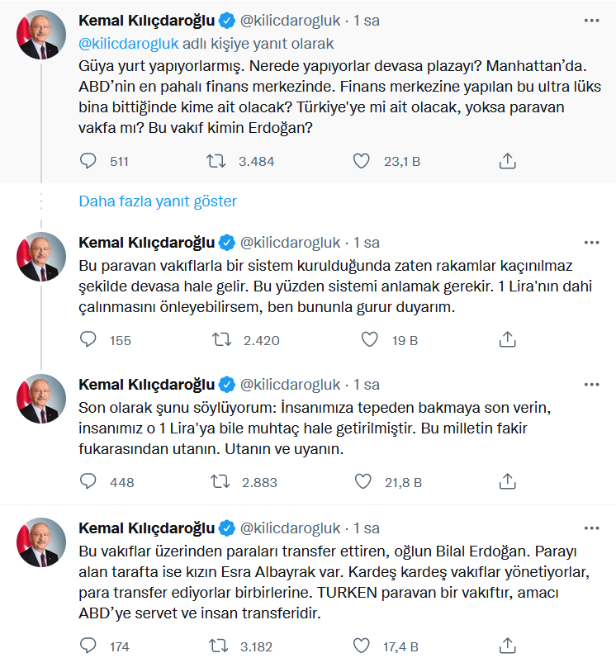Click 'Daha fazla yanıt göster' link
This screenshot has width=616, height=672.
[158, 201]
